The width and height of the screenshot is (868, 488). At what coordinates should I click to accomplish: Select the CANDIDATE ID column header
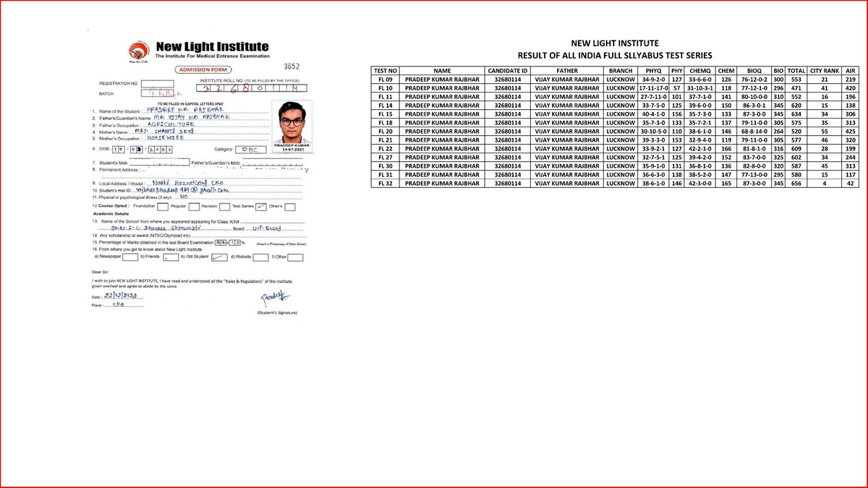tap(508, 71)
